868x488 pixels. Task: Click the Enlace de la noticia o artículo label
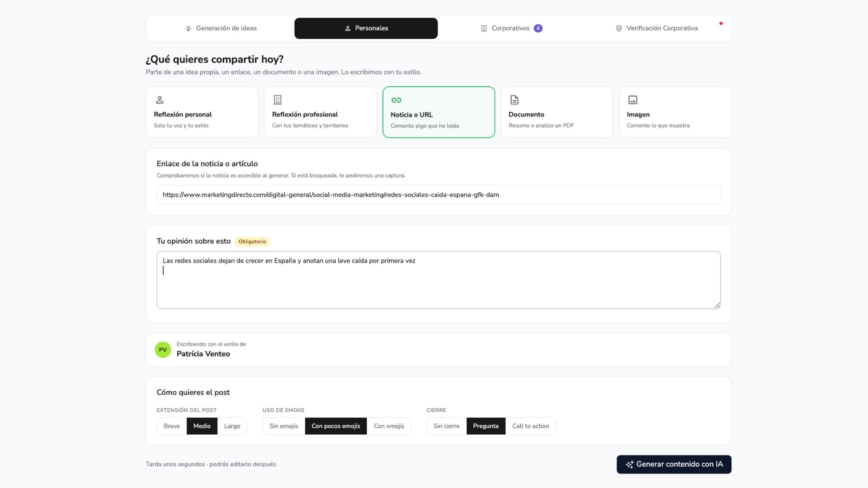(207, 164)
